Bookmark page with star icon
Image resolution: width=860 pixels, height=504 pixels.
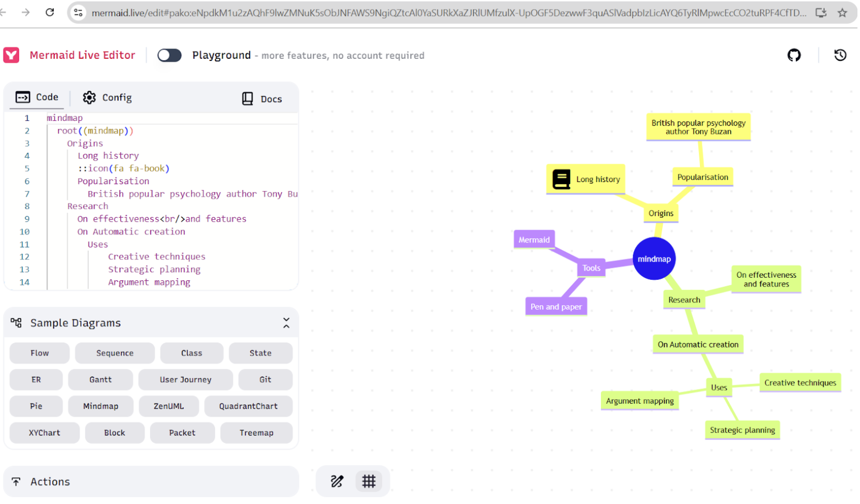click(x=842, y=13)
